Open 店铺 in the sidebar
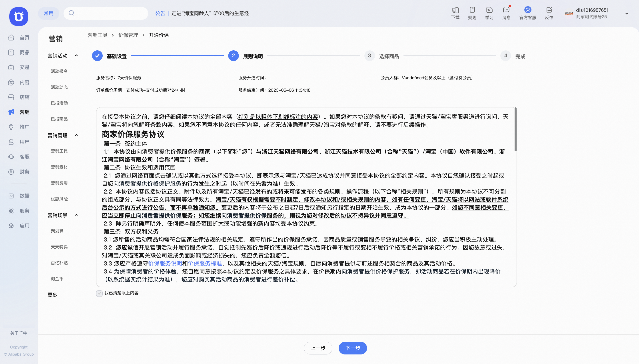The image size is (639, 364). coord(19,97)
